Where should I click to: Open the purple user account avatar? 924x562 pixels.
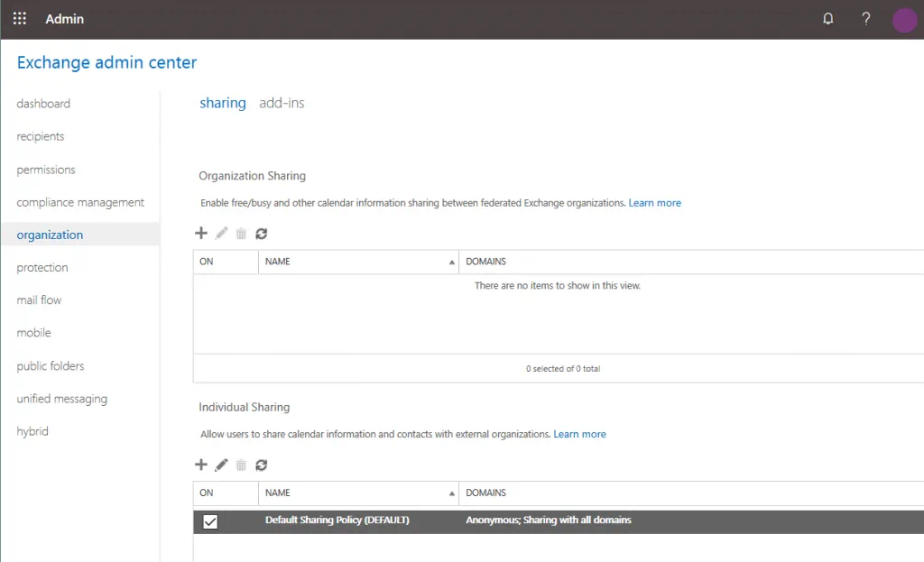[904, 20]
